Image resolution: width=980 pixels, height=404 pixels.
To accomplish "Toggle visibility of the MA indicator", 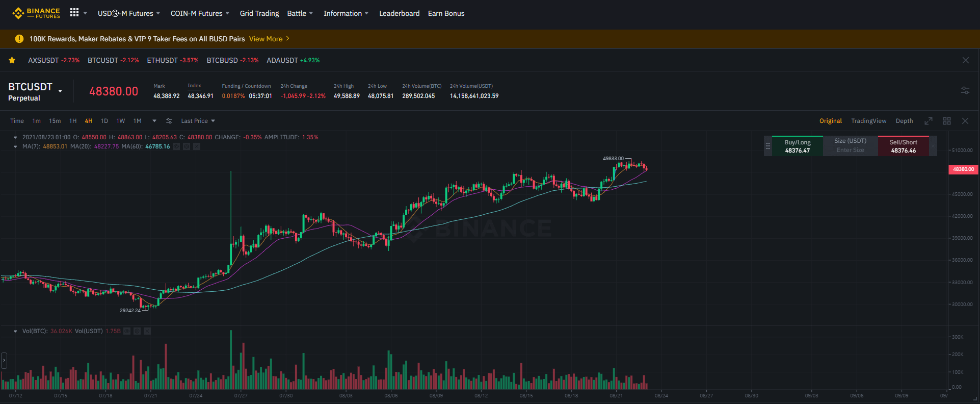I will (x=176, y=146).
